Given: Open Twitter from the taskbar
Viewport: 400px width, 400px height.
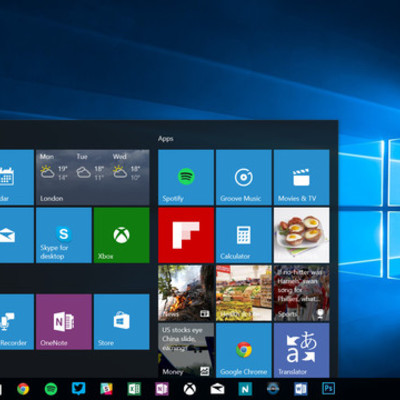Looking at the screenshot, I should (x=79, y=389).
